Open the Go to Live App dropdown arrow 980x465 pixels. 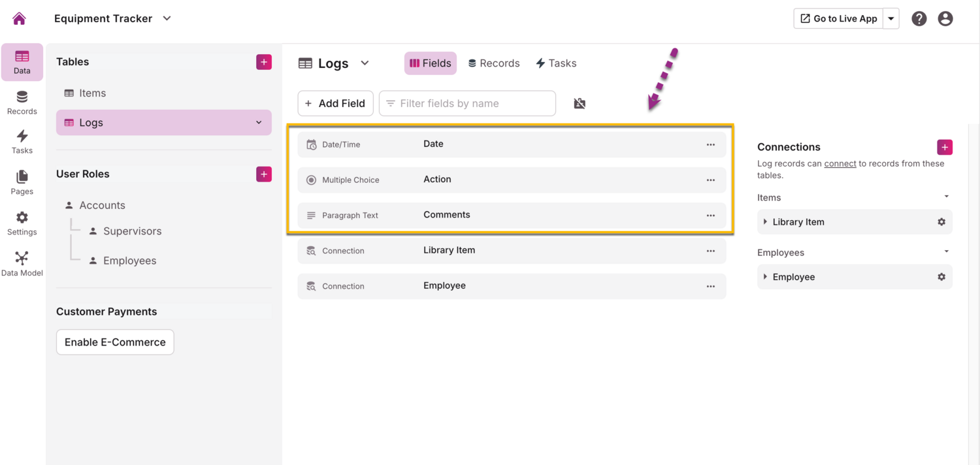pyautogui.click(x=891, y=19)
